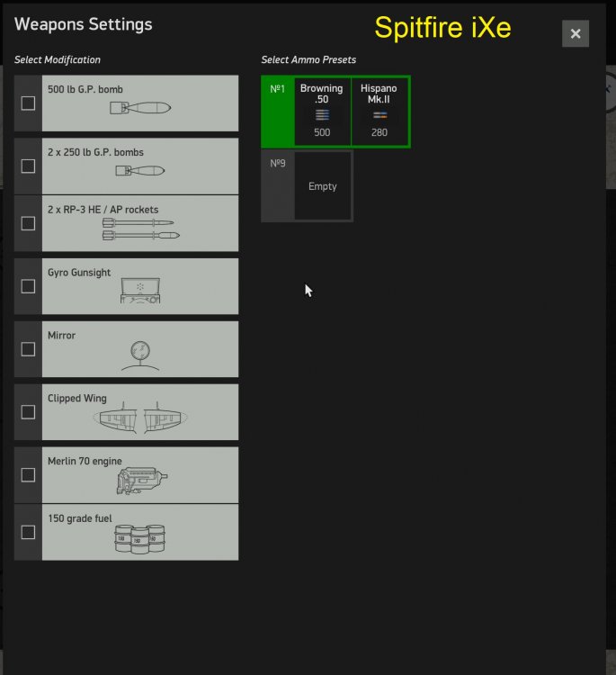Click the 'Clipped Wing' label
Viewport: 616px width, 675px height.
(x=77, y=399)
